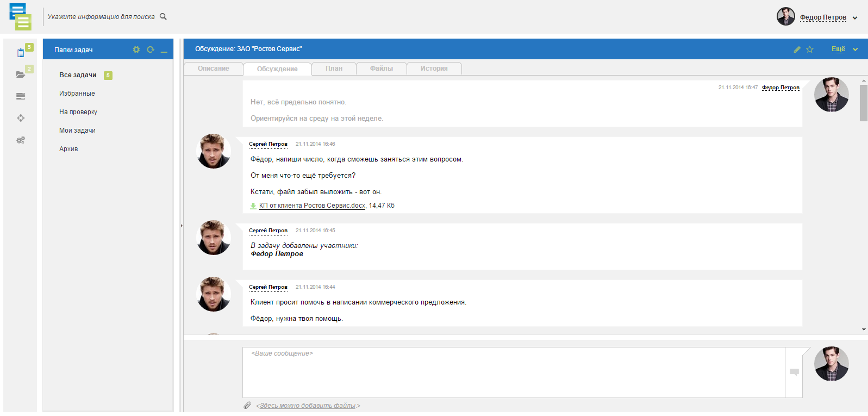868x416 pixels.
Task: Toggle the favorite star for this task
Action: 810,49
